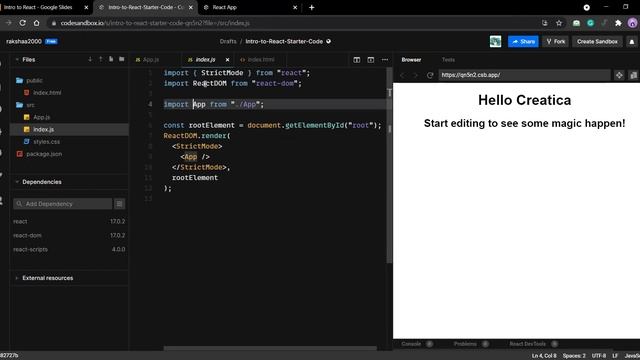Open the notifications bell icon

(632, 42)
